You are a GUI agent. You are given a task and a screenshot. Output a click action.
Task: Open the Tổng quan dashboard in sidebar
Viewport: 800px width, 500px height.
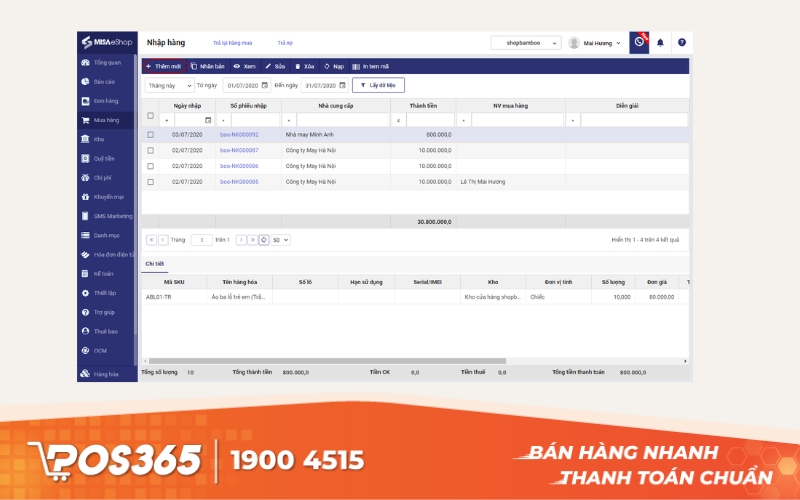[x=106, y=62]
